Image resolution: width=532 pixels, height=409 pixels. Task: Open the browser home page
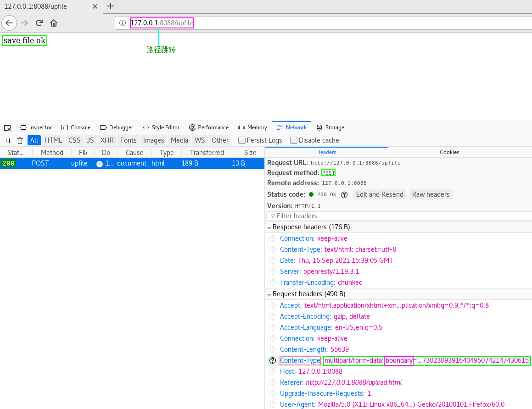53,23
